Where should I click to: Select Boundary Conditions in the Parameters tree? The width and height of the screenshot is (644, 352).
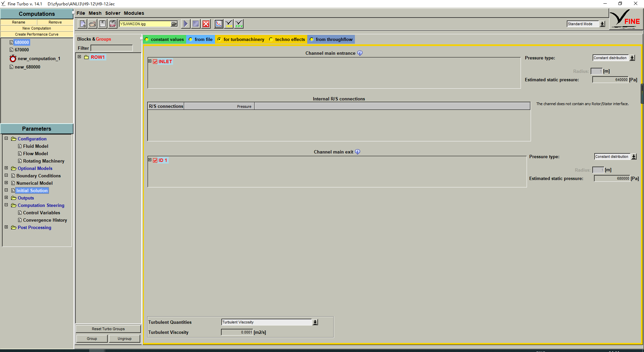(x=39, y=176)
